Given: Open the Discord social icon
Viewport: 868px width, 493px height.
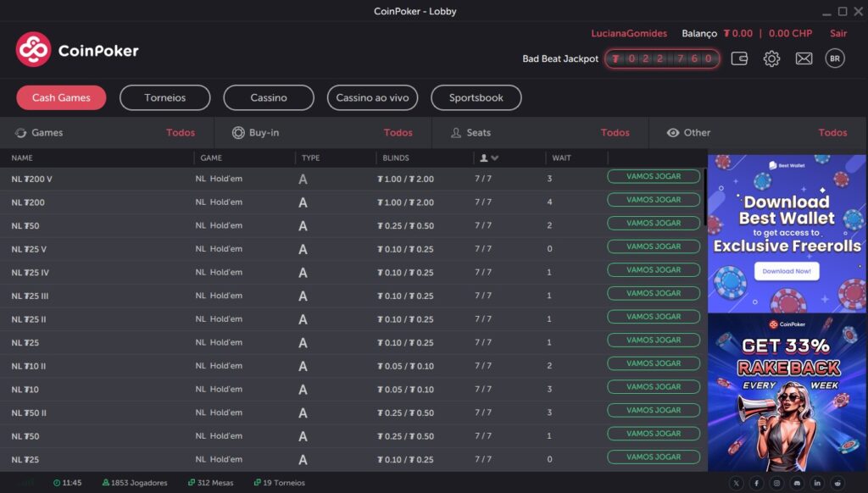Looking at the screenshot, I should click(x=797, y=483).
